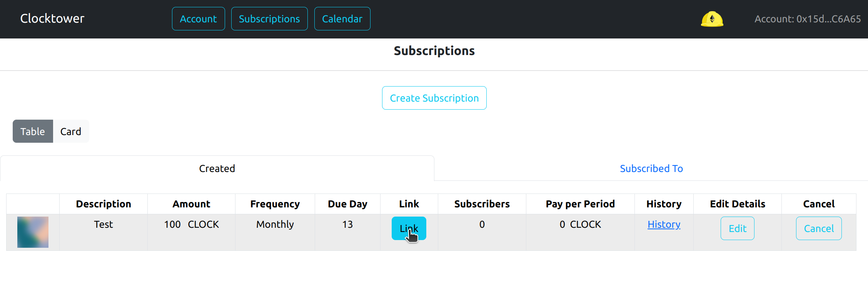Click the account address 0x15d...C6A65
The image size is (868, 287).
coord(807,19)
